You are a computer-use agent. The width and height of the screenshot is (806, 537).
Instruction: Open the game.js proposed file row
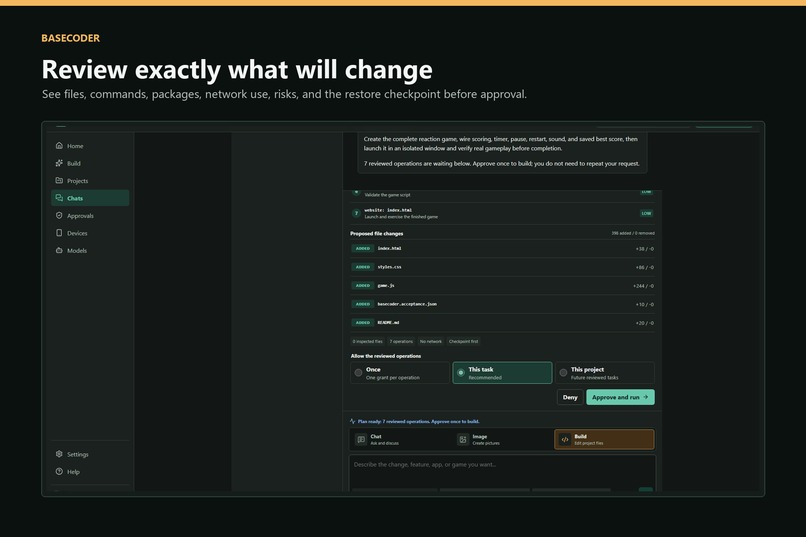click(502, 285)
